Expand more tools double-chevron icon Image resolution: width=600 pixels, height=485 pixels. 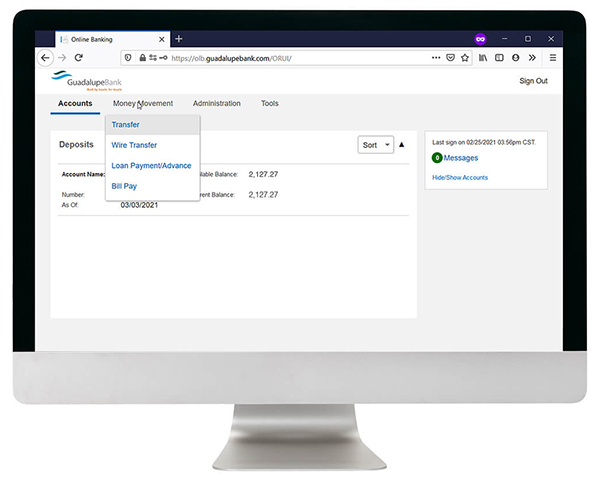[x=532, y=58]
